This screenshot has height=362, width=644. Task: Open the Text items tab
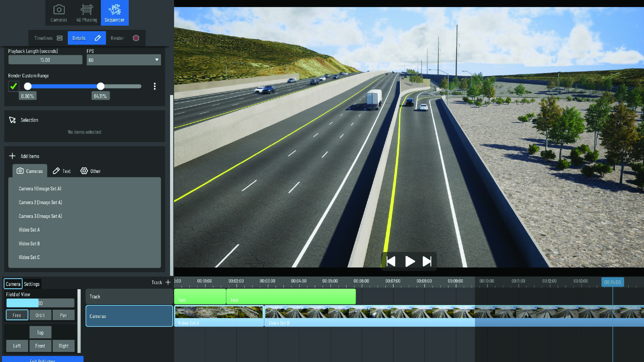tap(62, 171)
